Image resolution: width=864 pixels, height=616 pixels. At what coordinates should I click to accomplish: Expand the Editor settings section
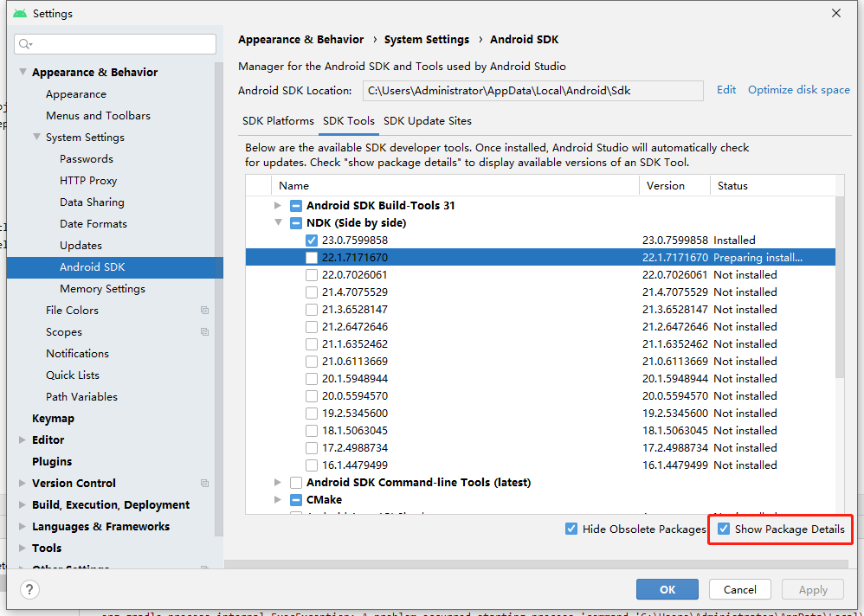(22, 440)
